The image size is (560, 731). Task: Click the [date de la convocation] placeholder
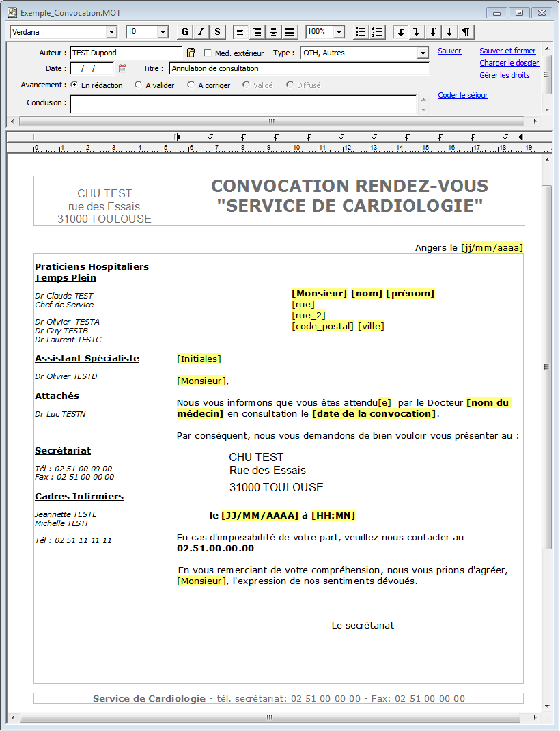coord(374,413)
